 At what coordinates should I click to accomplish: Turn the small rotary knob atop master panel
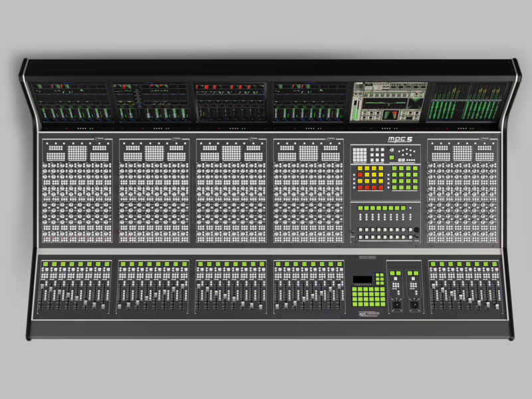point(392,150)
